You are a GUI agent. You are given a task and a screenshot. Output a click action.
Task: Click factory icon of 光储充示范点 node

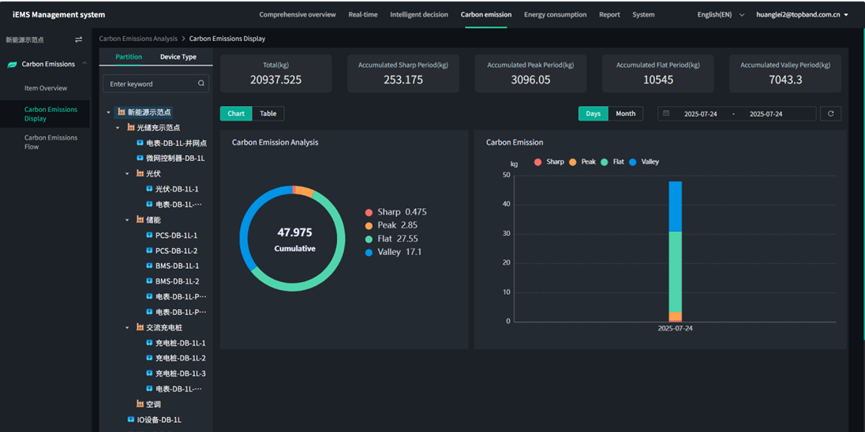pyautogui.click(x=131, y=127)
